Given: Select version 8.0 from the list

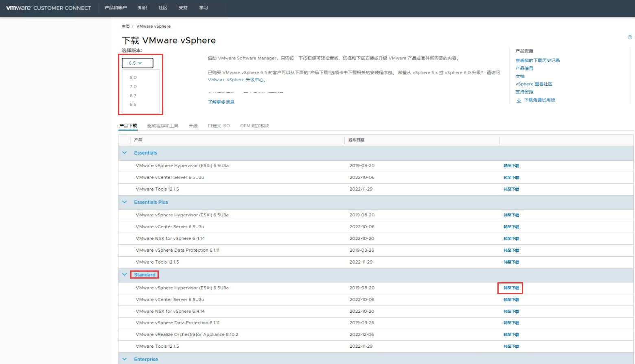Looking at the screenshot, I should click(133, 77).
